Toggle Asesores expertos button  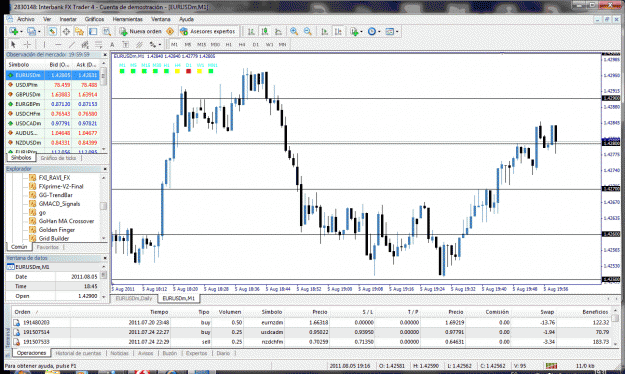coord(208,31)
